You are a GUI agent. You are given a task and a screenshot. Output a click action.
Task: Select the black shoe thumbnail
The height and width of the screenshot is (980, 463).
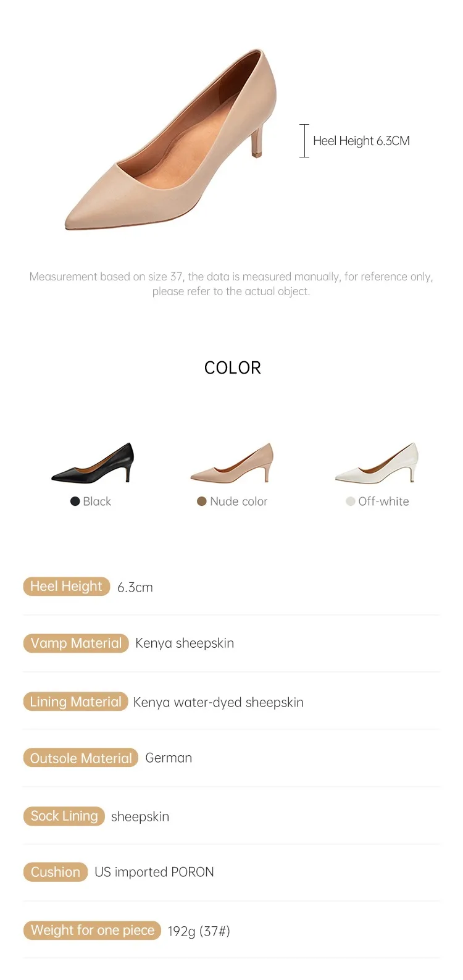click(93, 463)
